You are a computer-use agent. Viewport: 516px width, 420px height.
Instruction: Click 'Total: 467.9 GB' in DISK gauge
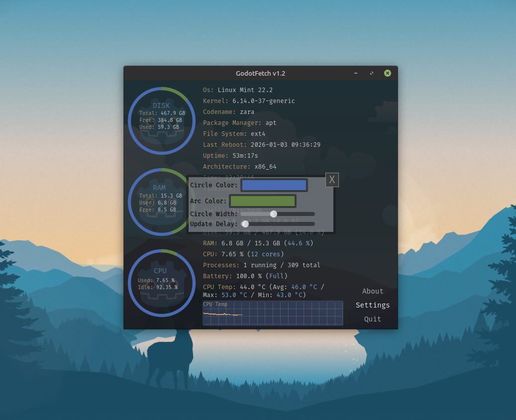[x=162, y=113]
